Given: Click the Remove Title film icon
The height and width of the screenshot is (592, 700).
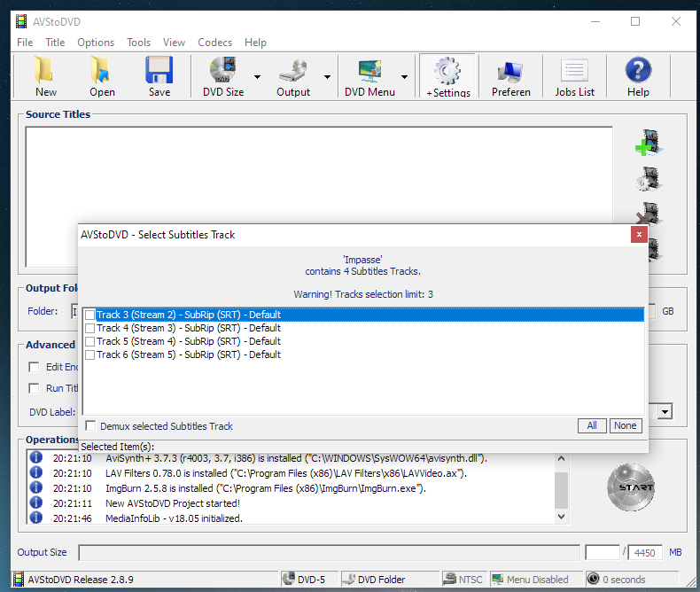Looking at the screenshot, I should [x=649, y=214].
